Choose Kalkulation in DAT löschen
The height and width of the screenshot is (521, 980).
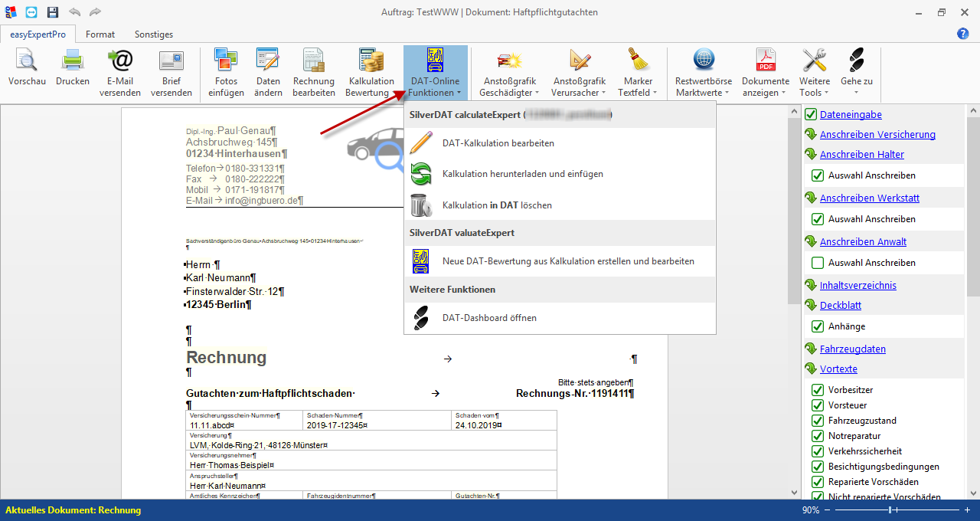coord(560,205)
